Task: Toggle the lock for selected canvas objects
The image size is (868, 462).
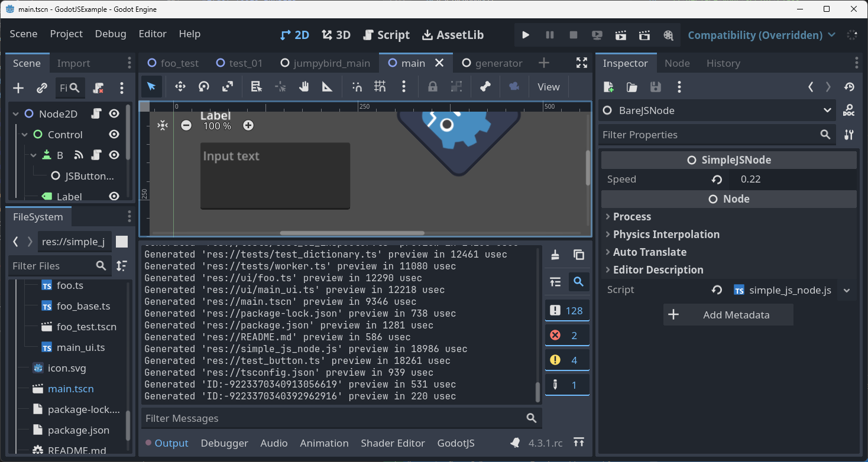Action: 432,87
